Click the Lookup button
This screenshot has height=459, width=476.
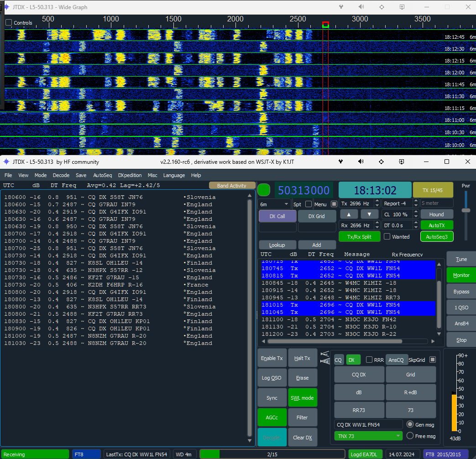pos(277,245)
